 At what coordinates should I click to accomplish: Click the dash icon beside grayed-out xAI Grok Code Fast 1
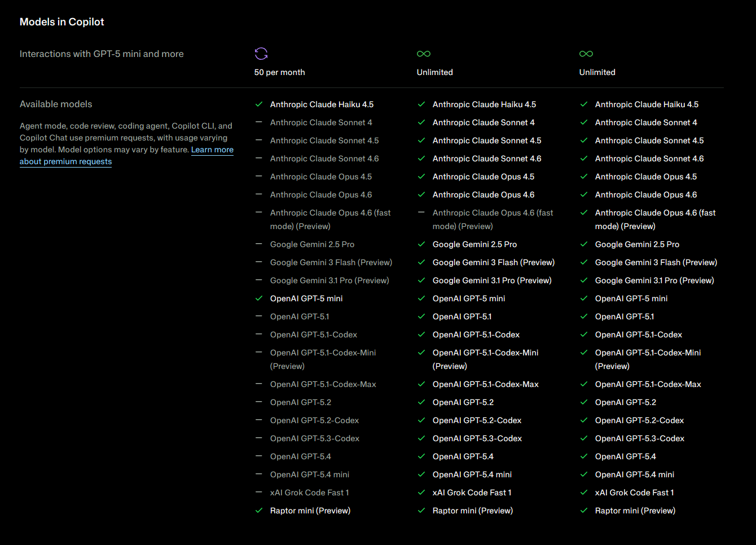259,492
